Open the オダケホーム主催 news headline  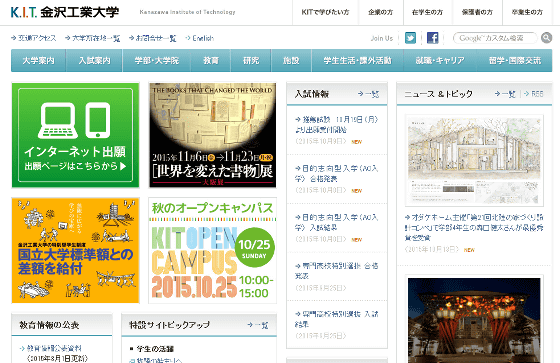pos(474,227)
